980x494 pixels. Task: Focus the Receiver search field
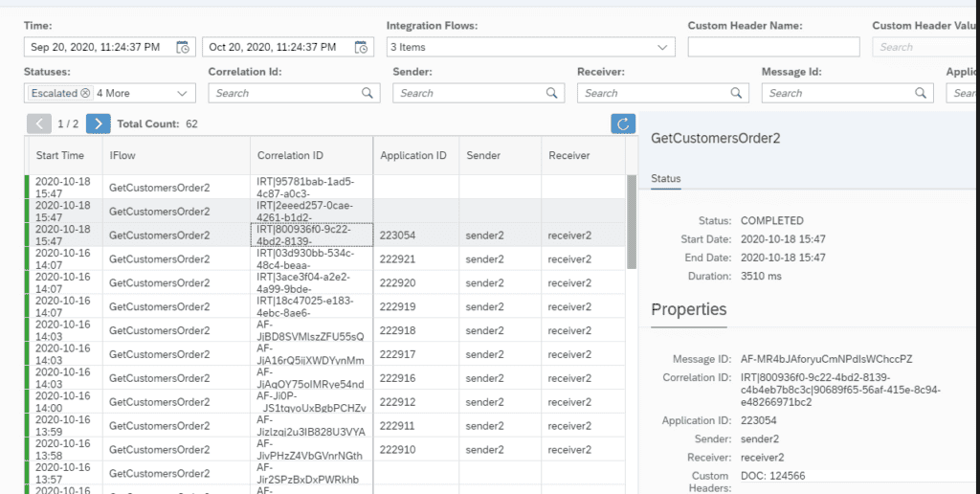(663, 93)
